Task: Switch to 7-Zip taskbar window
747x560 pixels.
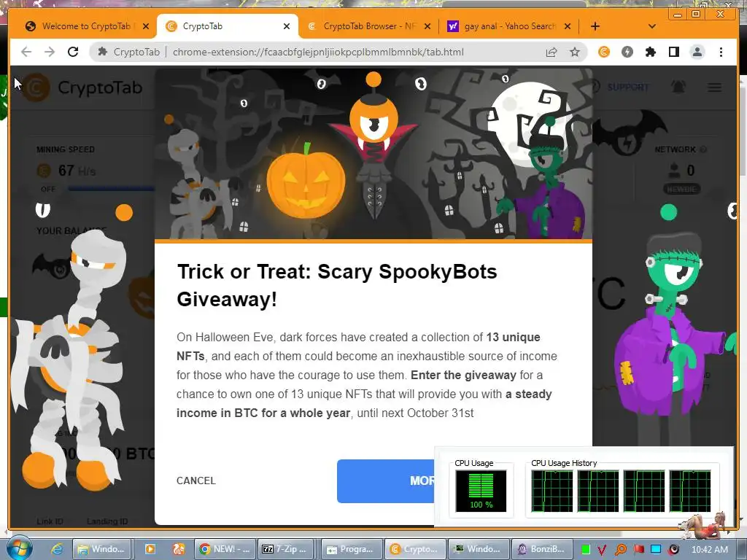Action: coord(285,549)
